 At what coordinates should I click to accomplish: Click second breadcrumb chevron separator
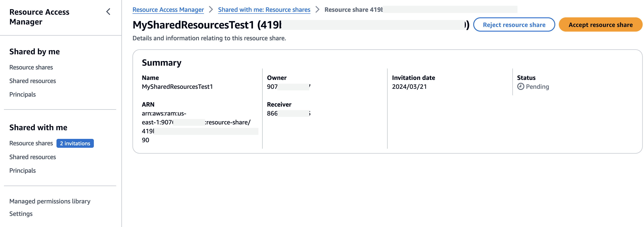coord(317,10)
